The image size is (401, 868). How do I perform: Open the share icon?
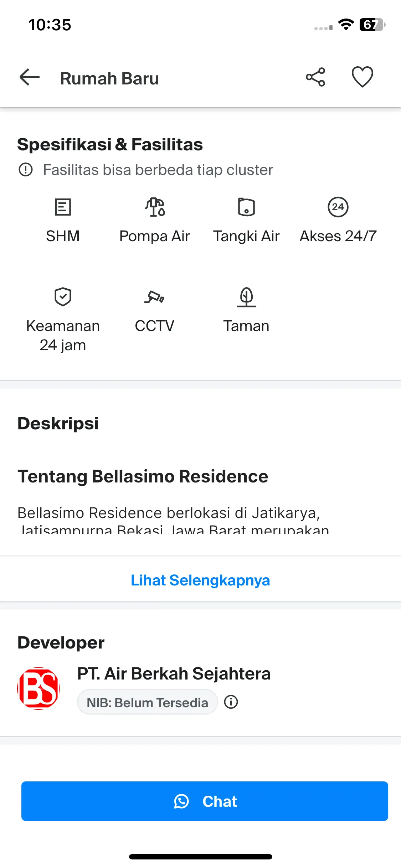(x=315, y=77)
